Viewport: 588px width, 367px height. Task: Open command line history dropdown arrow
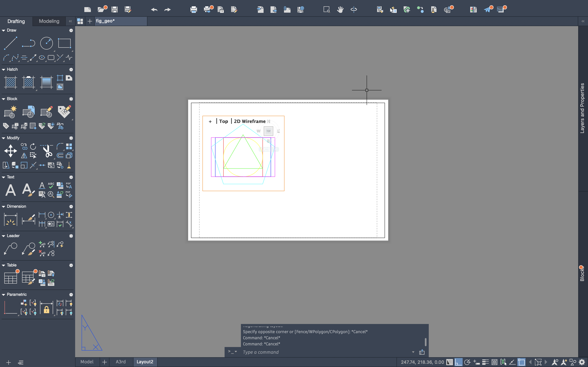(x=413, y=352)
